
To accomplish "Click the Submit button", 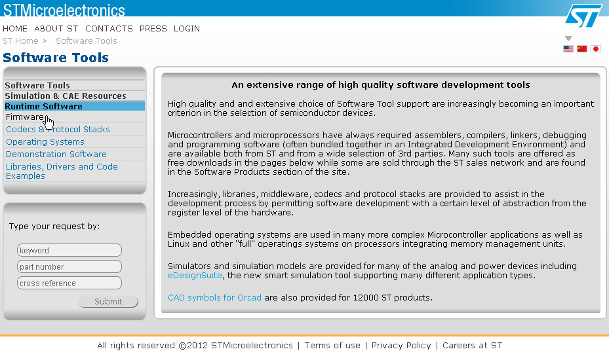I will click(x=108, y=302).
